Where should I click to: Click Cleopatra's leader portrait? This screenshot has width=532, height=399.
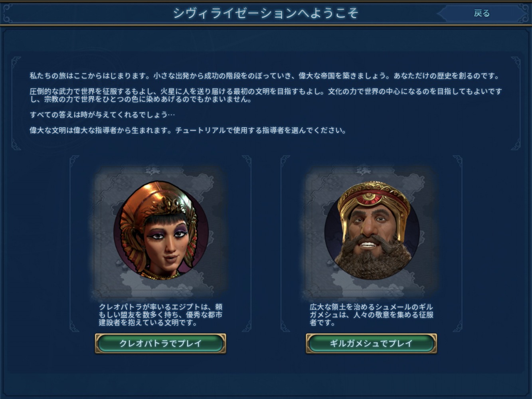[x=161, y=230]
